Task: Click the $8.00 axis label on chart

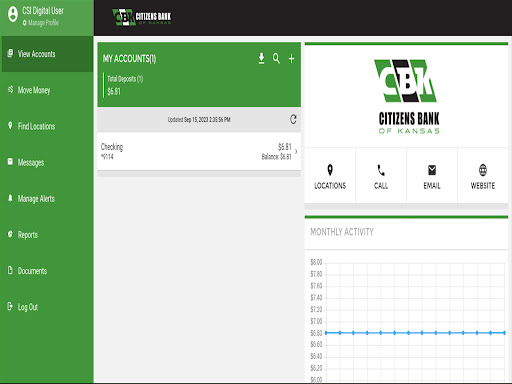Action: click(316, 262)
